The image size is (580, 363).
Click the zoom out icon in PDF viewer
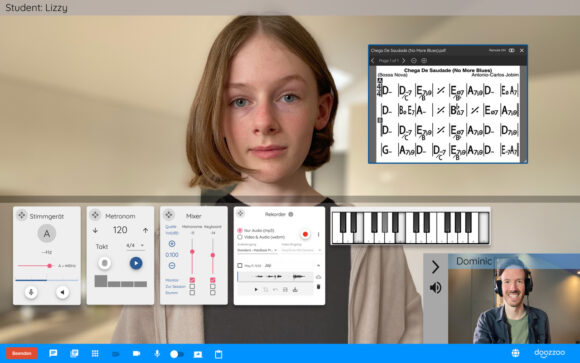(414, 60)
